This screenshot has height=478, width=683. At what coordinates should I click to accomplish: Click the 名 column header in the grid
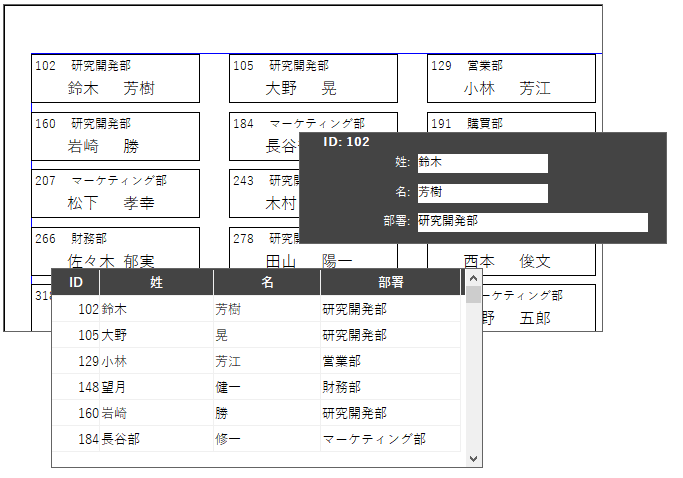tap(267, 283)
